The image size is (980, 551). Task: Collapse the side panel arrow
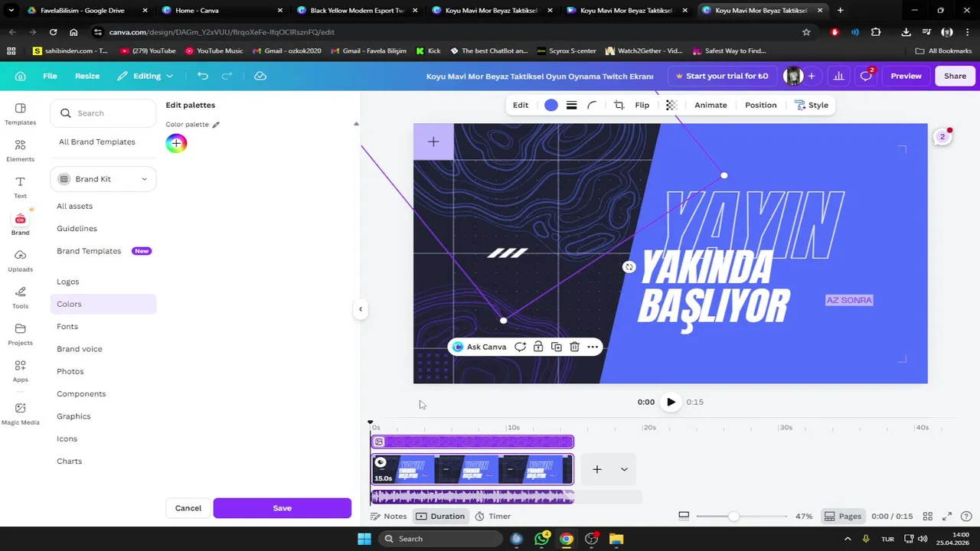360,309
